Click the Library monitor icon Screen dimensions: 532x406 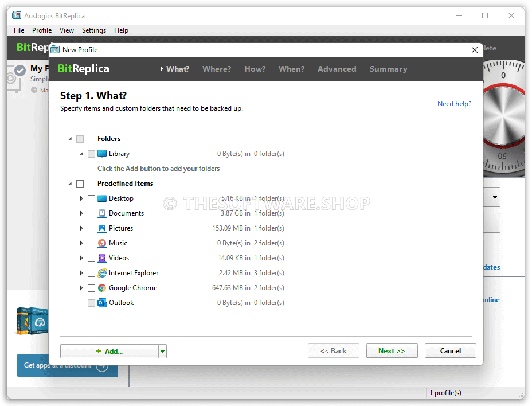[x=102, y=154]
